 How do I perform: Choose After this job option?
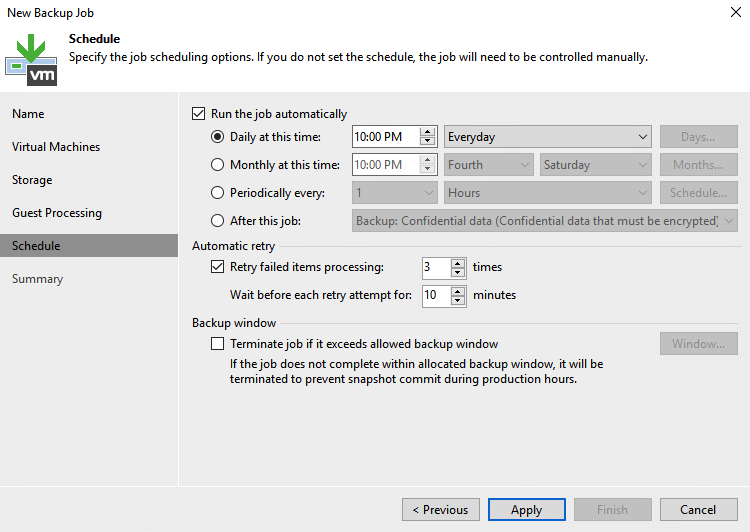point(217,221)
